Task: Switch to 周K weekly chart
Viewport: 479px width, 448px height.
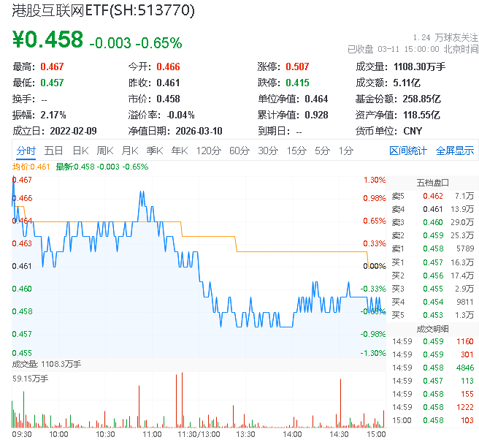Action: tap(105, 151)
